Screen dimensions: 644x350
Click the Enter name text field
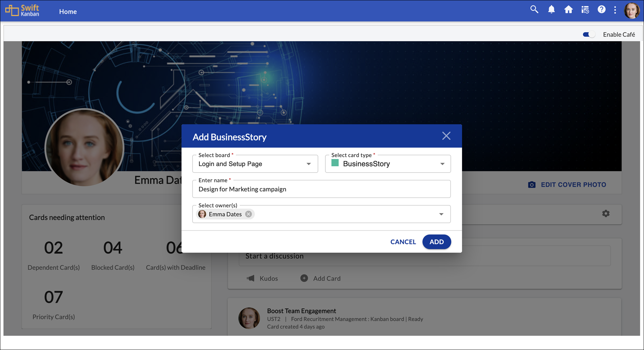(x=321, y=189)
